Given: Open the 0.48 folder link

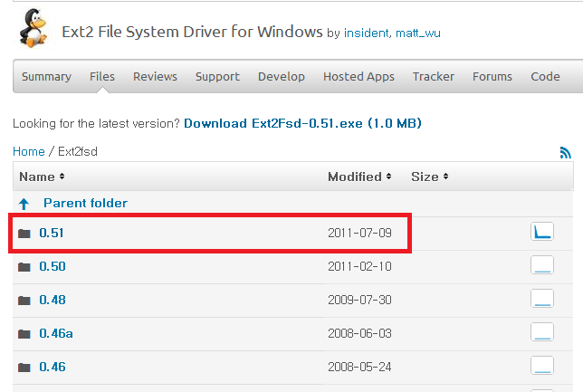Looking at the screenshot, I should point(53,301).
